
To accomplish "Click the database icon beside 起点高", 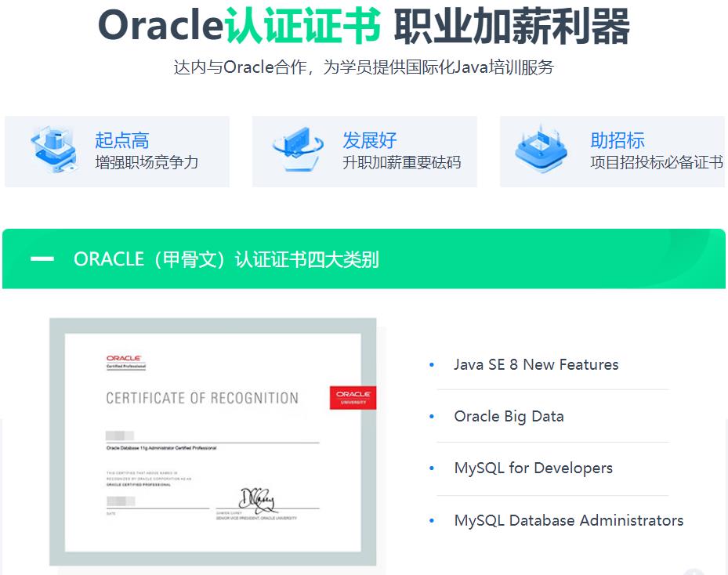I will [x=55, y=148].
